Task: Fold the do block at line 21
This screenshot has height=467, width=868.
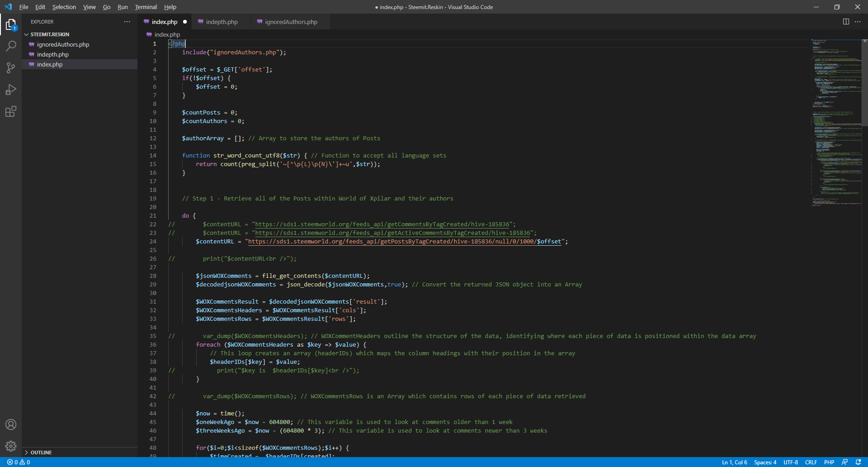Action: pos(163,216)
